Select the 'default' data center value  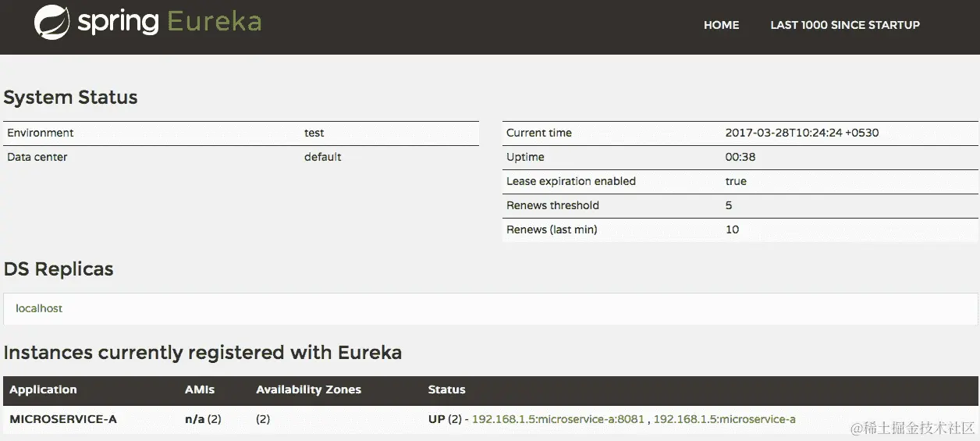tap(323, 157)
